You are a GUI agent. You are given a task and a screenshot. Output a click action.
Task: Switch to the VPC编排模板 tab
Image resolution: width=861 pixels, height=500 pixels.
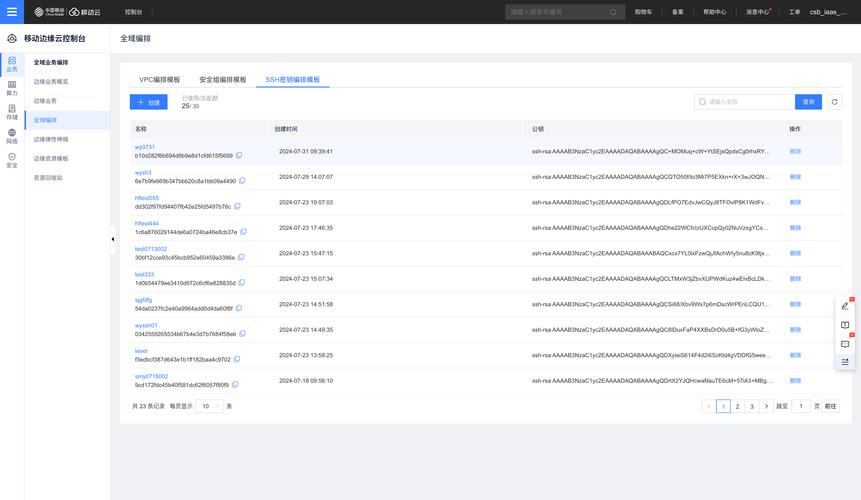pyautogui.click(x=159, y=80)
